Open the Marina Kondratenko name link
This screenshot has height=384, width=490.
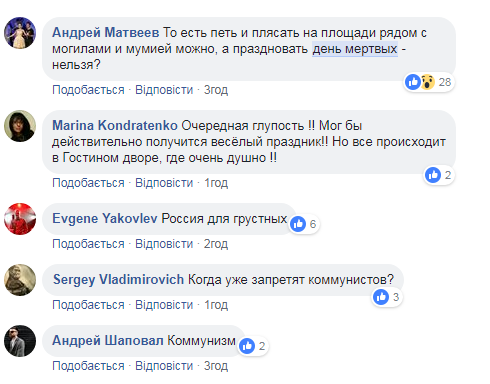click(x=115, y=126)
